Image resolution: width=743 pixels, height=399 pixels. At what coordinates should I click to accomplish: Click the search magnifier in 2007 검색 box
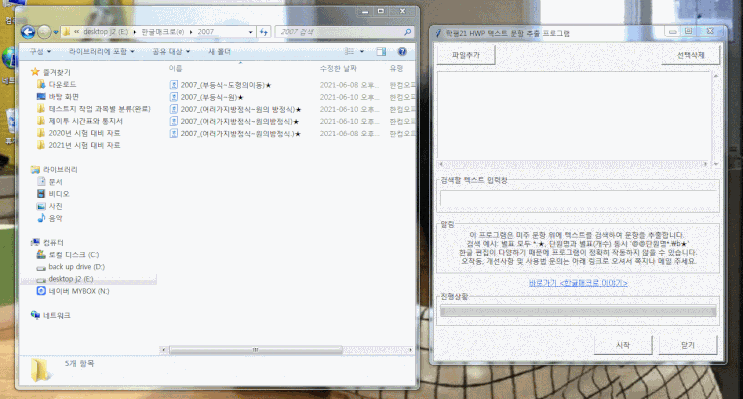pyautogui.click(x=408, y=32)
